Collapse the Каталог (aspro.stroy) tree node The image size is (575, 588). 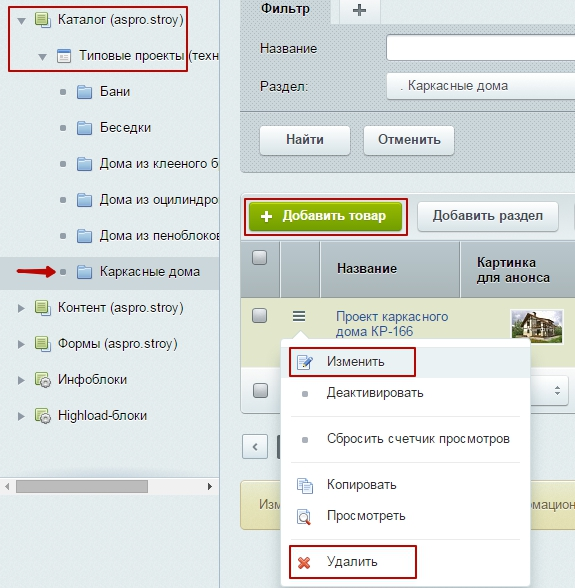click(22, 21)
